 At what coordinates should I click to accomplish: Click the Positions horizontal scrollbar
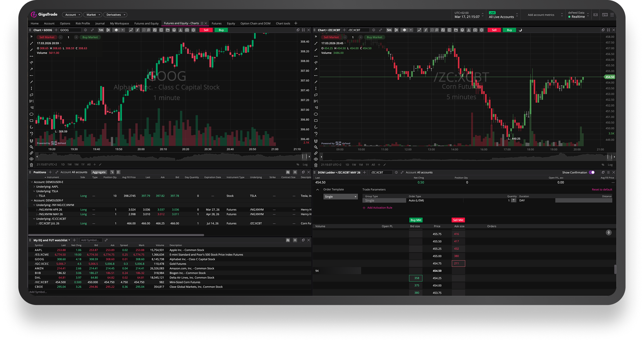[116, 235]
